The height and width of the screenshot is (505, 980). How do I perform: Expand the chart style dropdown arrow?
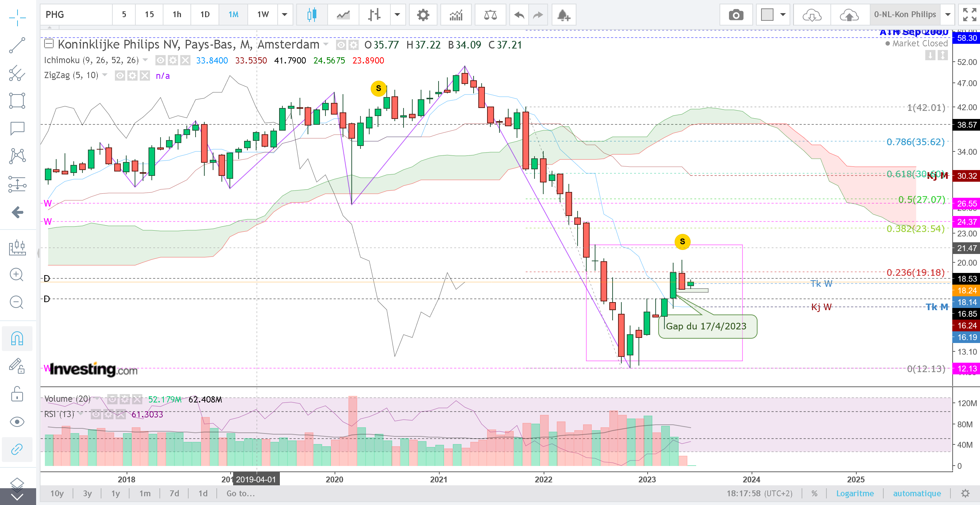point(397,15)
